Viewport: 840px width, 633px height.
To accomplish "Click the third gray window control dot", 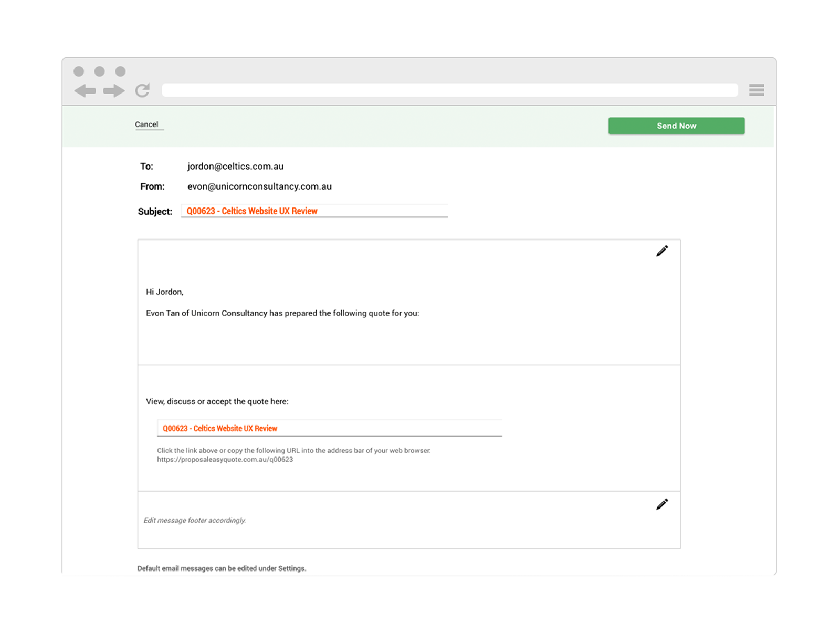I will coord(120,71).
